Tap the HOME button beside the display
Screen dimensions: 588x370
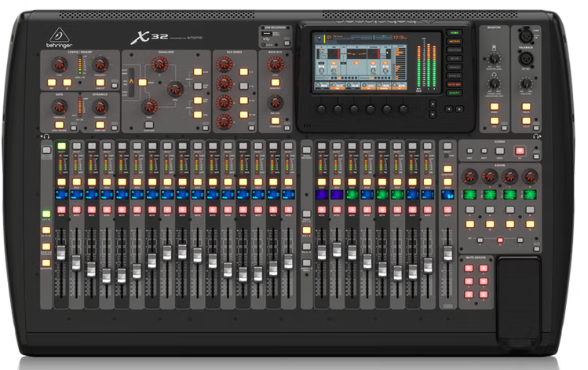(x=454, y=33)
